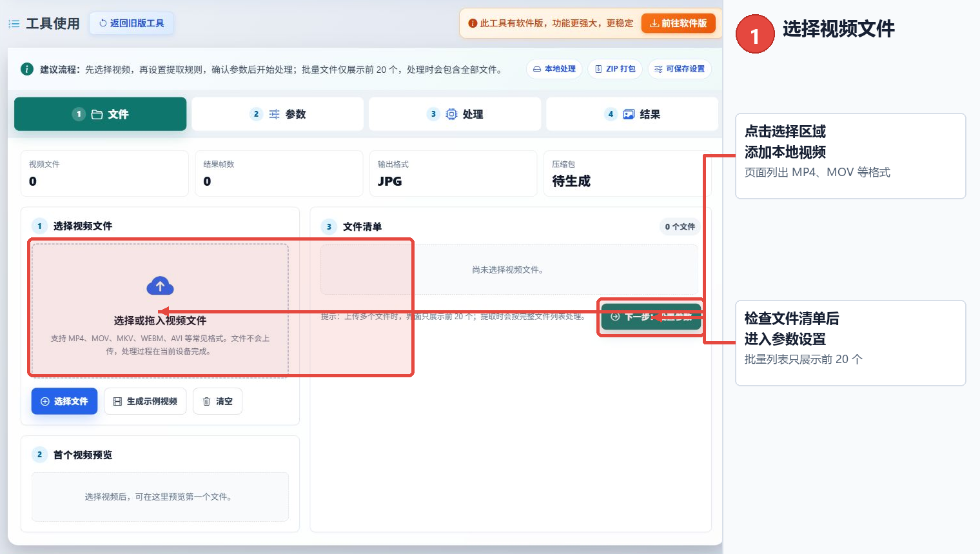
Task: Click the film icon on 生成示例视频
Action: [x=117, y=401]
